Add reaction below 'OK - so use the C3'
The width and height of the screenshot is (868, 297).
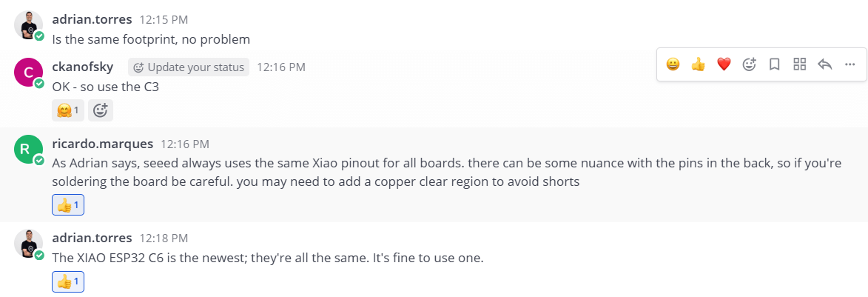pos(101,110)
